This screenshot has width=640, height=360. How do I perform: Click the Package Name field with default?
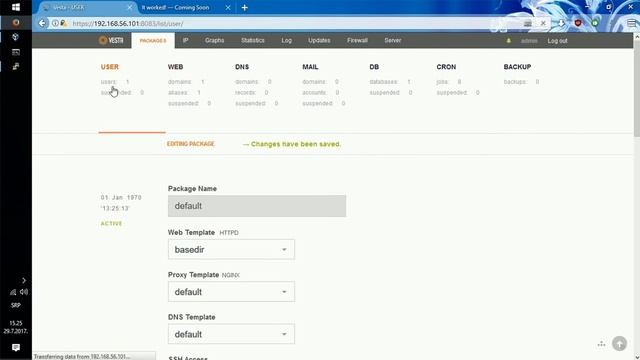(x=257, y=206)
